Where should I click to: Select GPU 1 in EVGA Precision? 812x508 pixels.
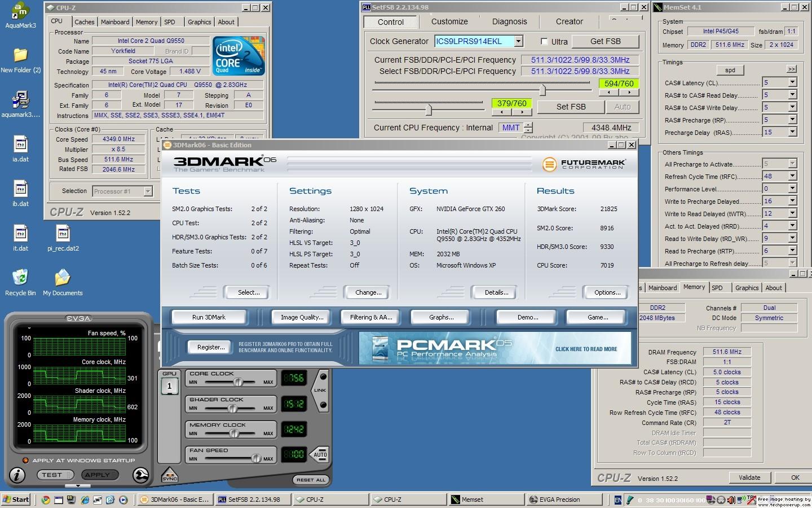(x=169, y=387)
